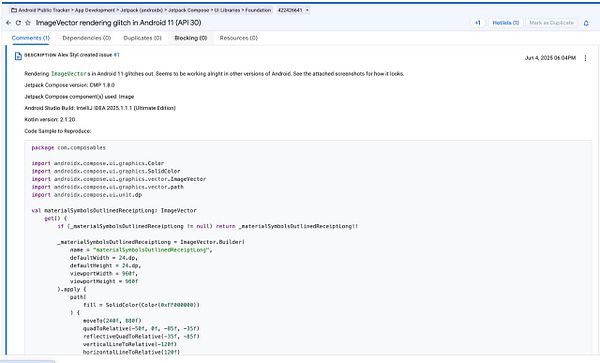Open Android Public Tracker breadcrumb
This screenshot has height=363, width=600.
point(44,10)
